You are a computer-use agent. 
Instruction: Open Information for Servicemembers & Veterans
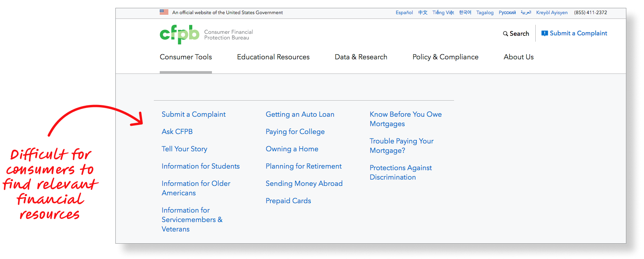click(x=192, y=220)
